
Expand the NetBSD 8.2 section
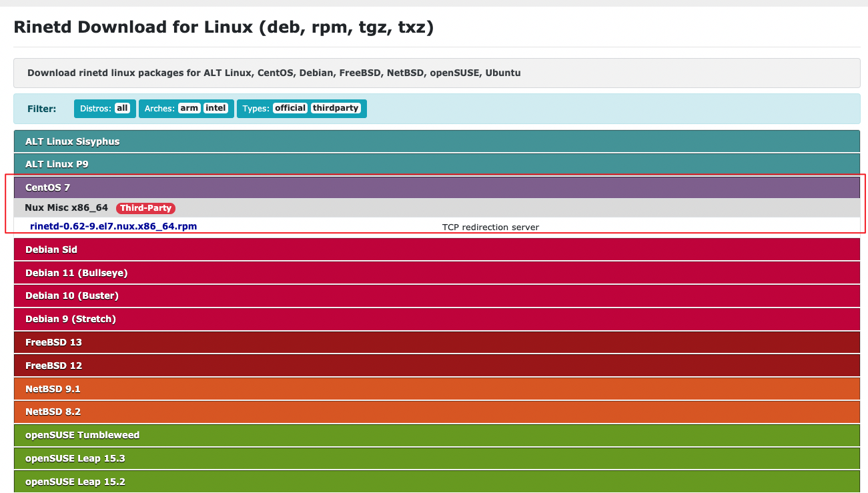point(437,412)
